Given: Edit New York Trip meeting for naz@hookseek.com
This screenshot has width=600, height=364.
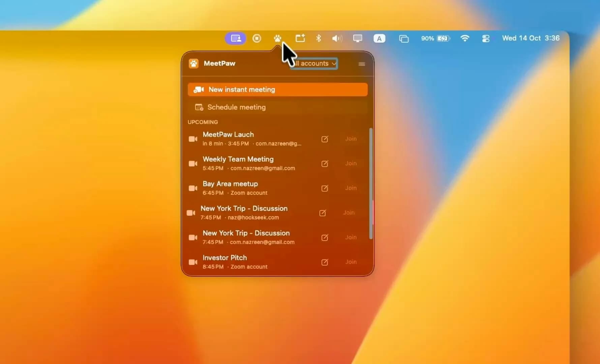Looking at the screenshot, I should (323, 213).
